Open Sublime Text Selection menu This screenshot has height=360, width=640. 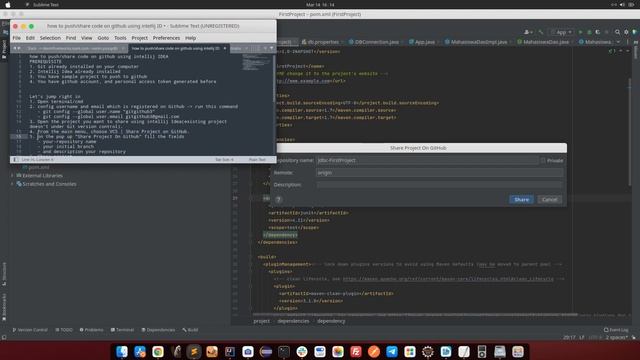(50, 38)
